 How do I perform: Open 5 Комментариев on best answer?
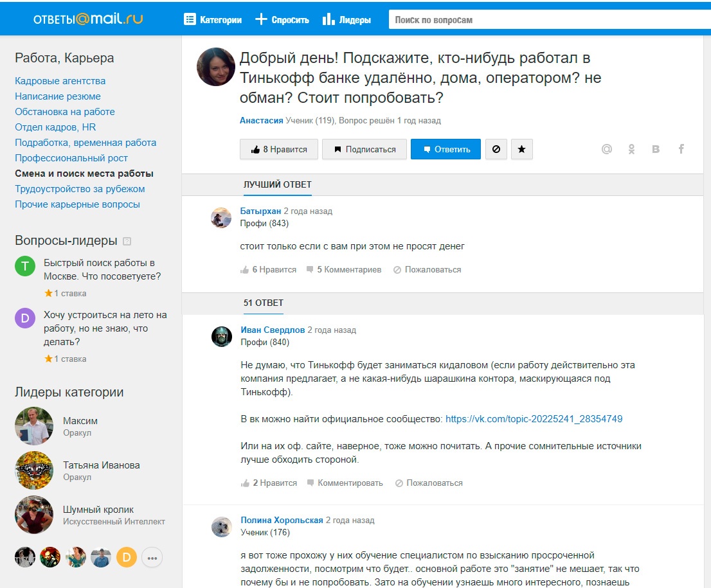pos(344,270)
